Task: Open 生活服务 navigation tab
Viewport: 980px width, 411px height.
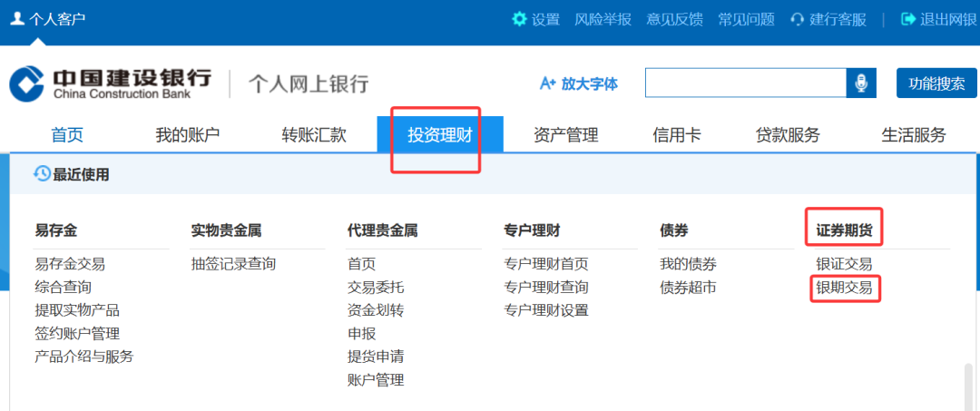Action: [x=914, y=134]
